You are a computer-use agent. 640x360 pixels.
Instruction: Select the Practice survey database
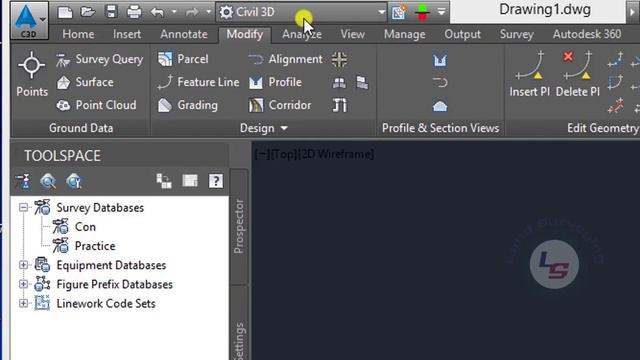pyautogui.click(x=95, y=246)
